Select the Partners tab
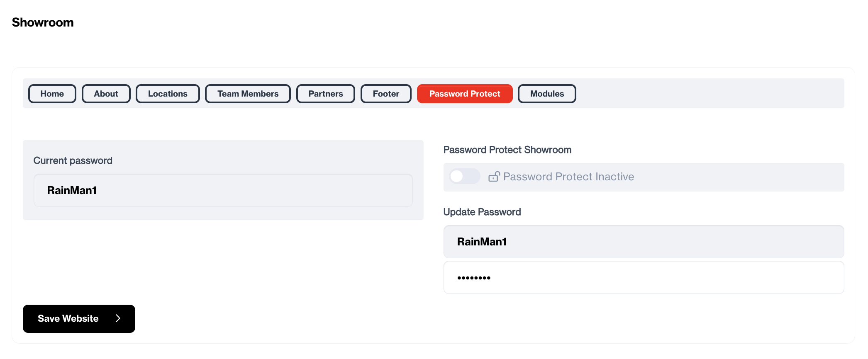The height and width of the screenshot is (359, 868). 325,94
